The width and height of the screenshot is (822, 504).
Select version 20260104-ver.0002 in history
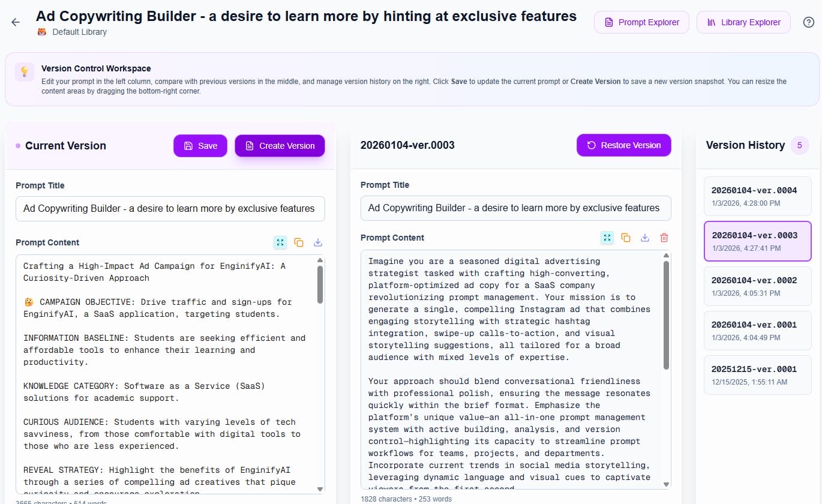pyautogui.click(x=757, y=286)
